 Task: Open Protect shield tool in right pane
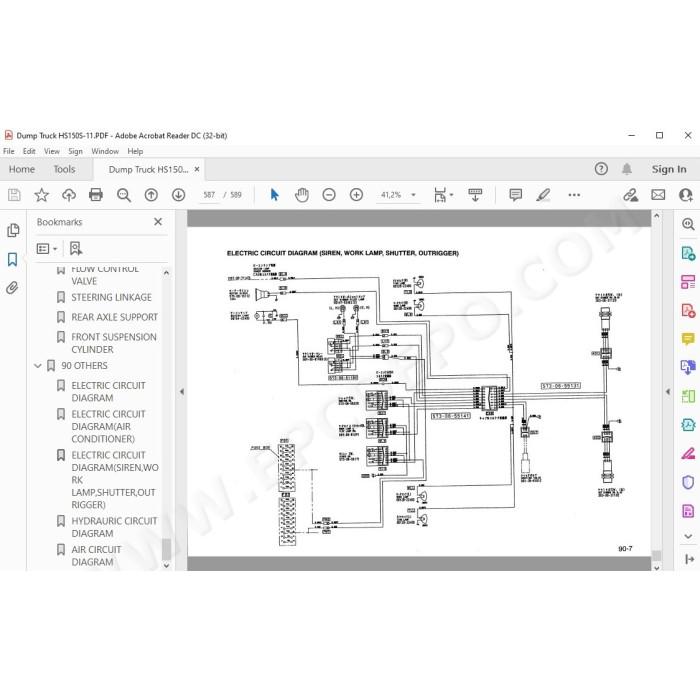coord(688,482)
